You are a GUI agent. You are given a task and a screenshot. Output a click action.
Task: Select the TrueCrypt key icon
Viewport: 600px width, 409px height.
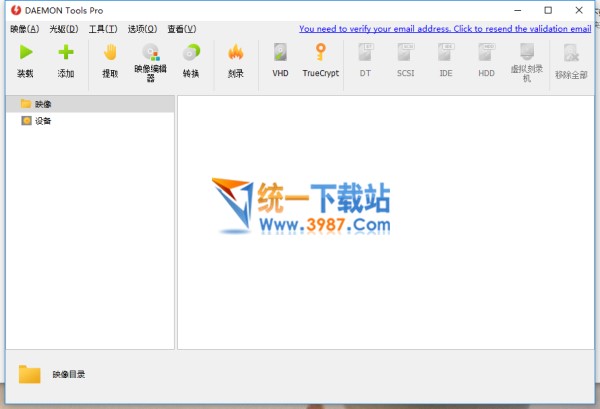pos(321,53)
